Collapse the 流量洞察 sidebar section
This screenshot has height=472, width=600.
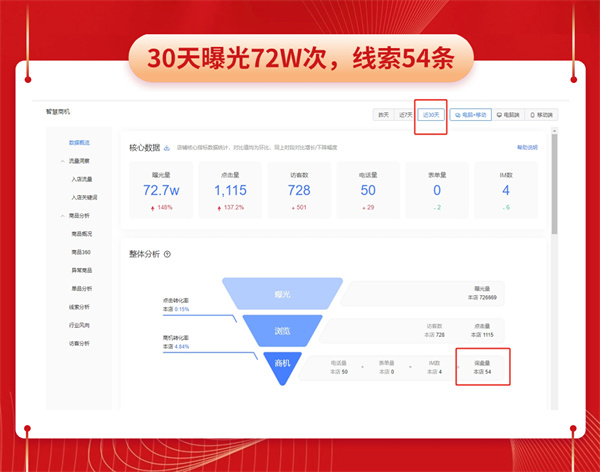click(62, 161)
